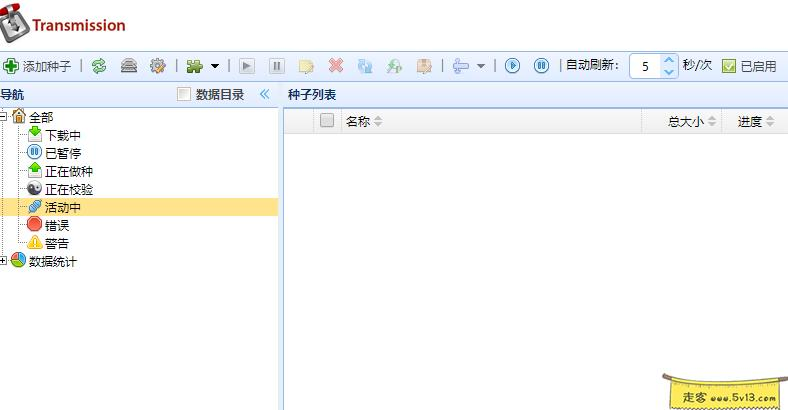
Task: Click the green arrow more peers icon
Action: (395, 66)
